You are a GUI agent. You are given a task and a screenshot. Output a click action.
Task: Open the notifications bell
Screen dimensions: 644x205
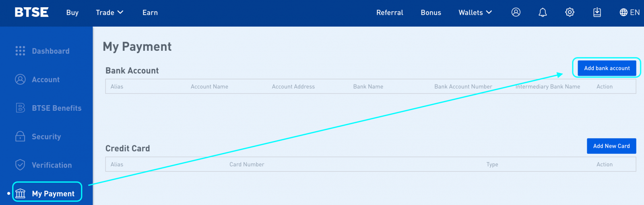tap(543, 12)
